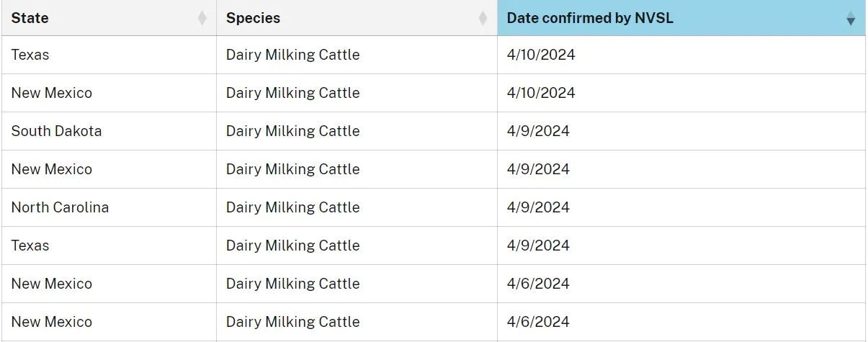868x342 pixels.
Task: Select the South Dakota state cell
Action: click(56, 131)
